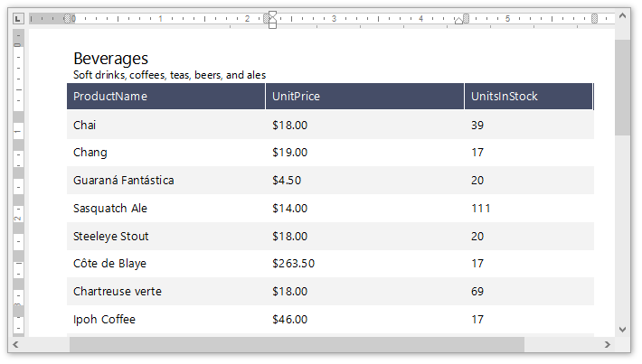Click the Guaraná Fantástica product cell
The height and width of the screenshot is (364, 642).
(x=124, y=181)
